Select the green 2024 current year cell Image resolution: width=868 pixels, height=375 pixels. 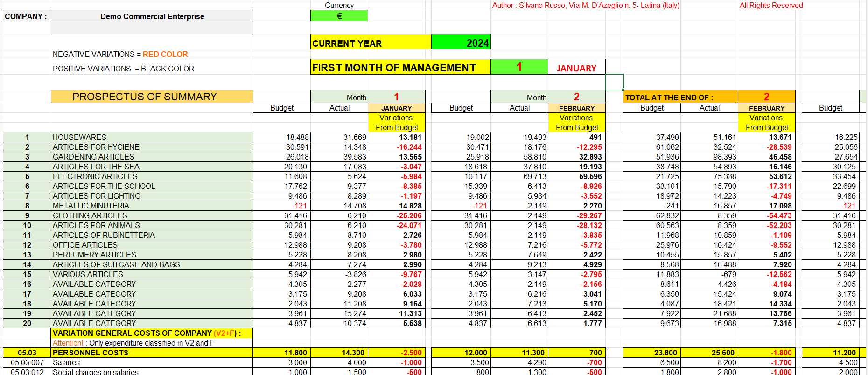tap(461, 42)
